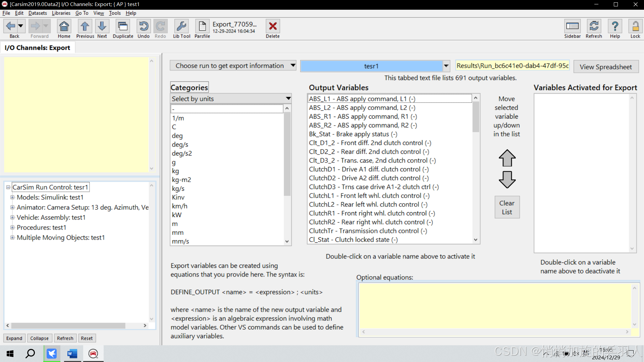The height and width of the screenshot is (362, 644).
Task: Collapse the CarSim Run Control: tesr1 node
Action: point(8,187)
